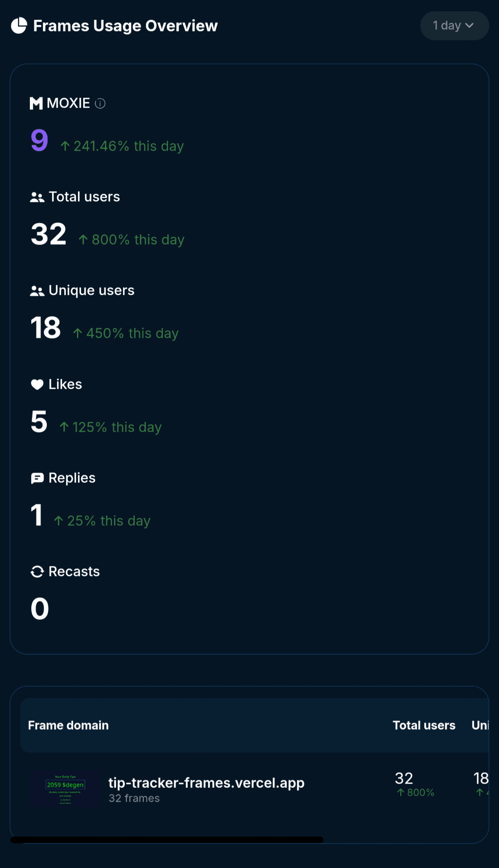Click the Frame domain column header
Screen dimensions: 499x868
click(x=68, y=725)
